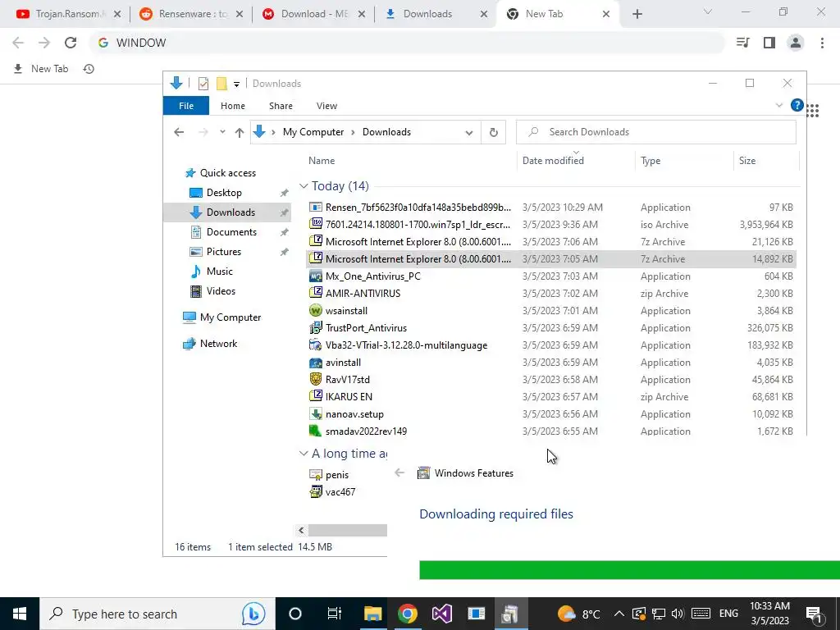Select smadav2022rev149 application icon

[316, 431]
